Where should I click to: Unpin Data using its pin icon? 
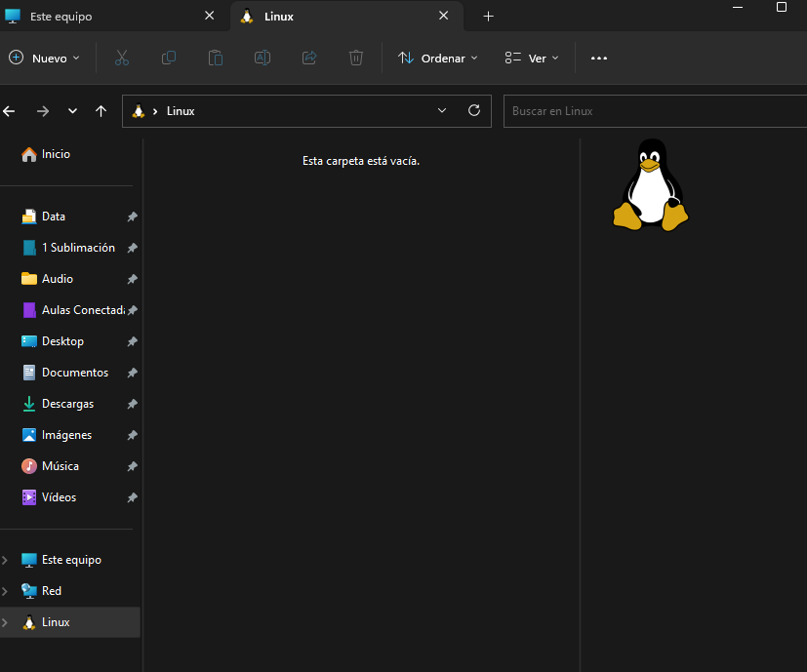(x=133, y=217)
